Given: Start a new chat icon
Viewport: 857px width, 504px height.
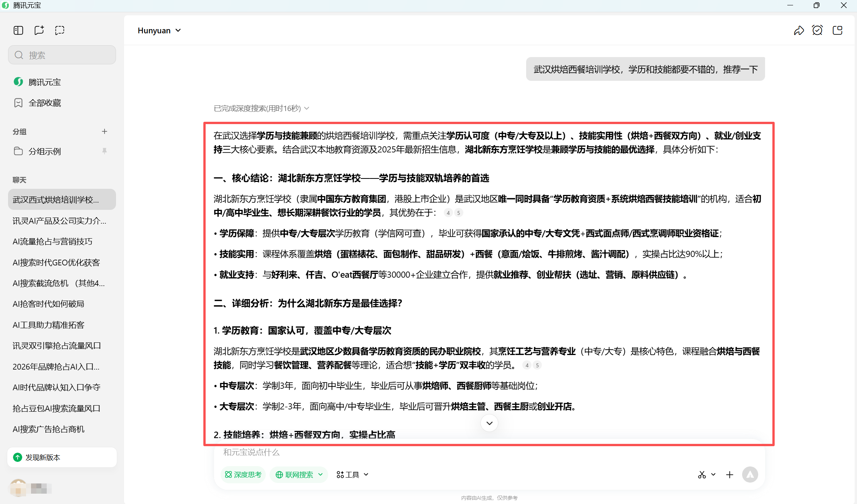Looking at the screenshot, I should click(39, 30).
